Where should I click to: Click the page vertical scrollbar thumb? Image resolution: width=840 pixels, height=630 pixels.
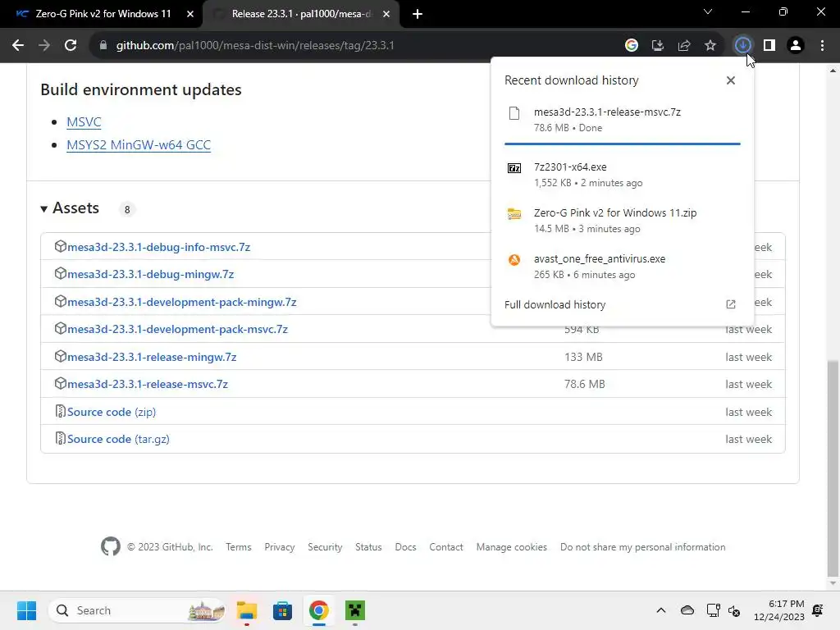[x=833, y=468]
